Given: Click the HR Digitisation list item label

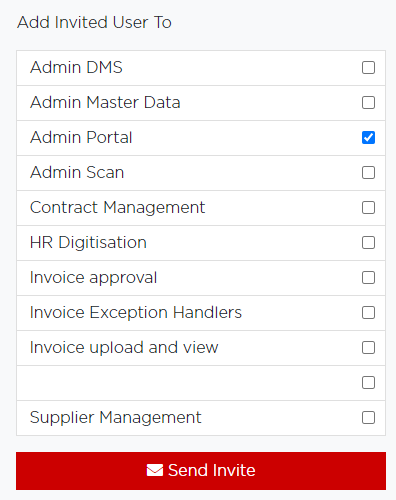Looking at the screenshot, I should [x=88, y=243].
